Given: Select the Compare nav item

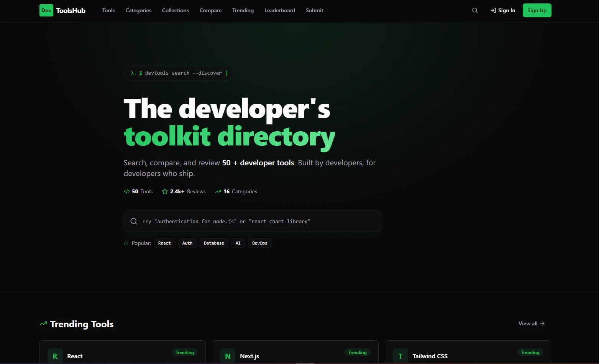Looking at the screenshot, I should pos(210,10).
